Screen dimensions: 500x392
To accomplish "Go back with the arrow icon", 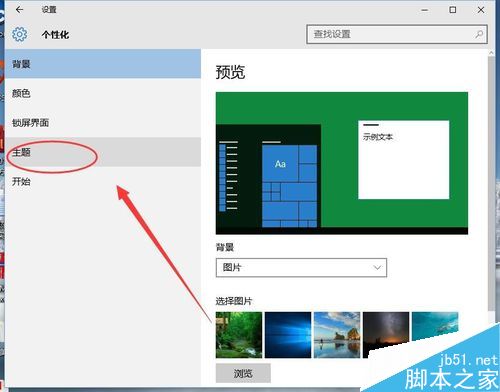I will [19, 10].
